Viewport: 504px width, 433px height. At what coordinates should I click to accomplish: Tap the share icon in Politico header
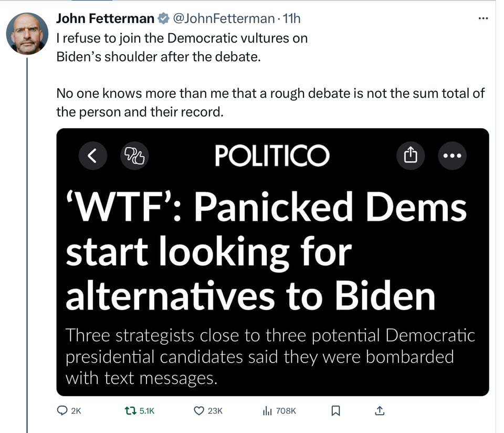tap(411, 156)
